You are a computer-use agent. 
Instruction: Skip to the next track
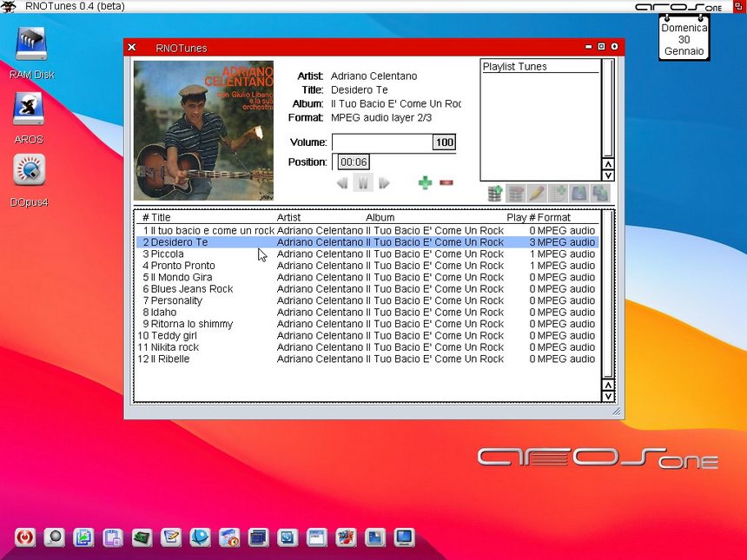pos(384,183)
